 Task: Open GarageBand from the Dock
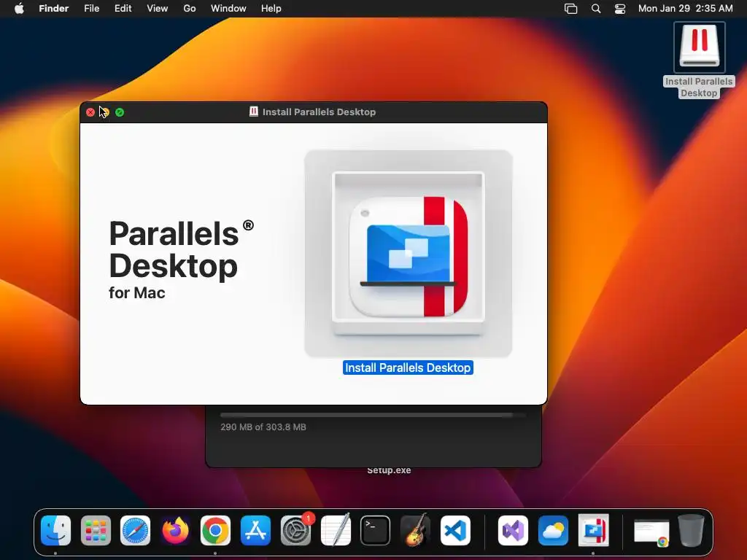pyautogui.click(x=415, y=531)
